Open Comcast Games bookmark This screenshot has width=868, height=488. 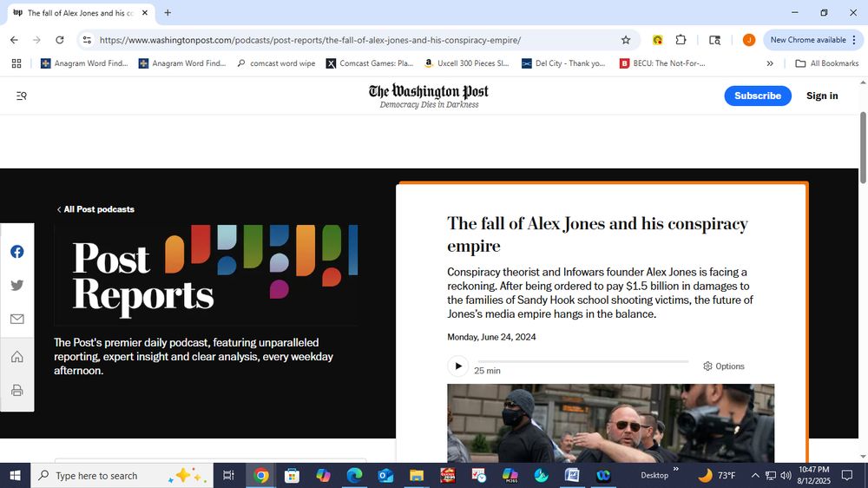point(370,63)
